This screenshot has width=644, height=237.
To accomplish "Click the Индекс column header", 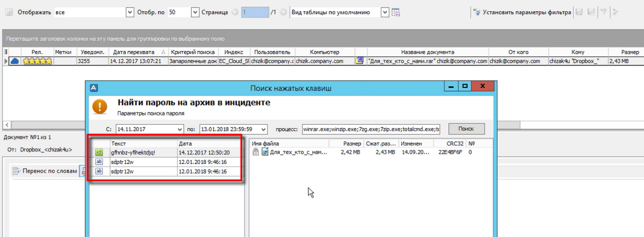I will point(234,52).
